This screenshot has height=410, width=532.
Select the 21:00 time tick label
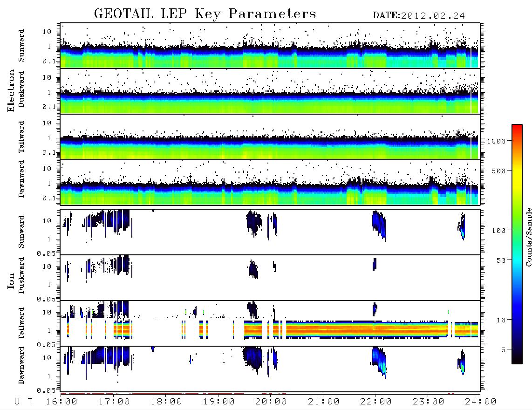[x=324, y=402]
